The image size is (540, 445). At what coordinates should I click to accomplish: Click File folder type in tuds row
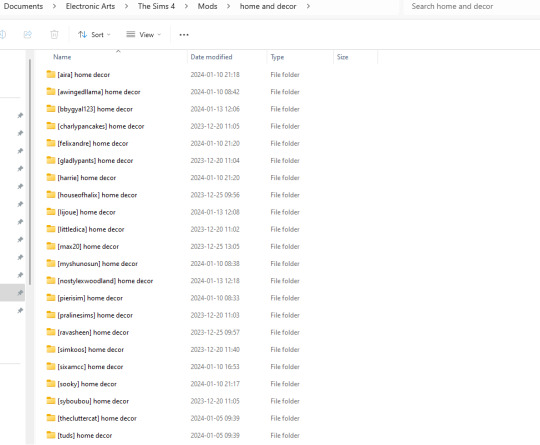coord(285,436)
